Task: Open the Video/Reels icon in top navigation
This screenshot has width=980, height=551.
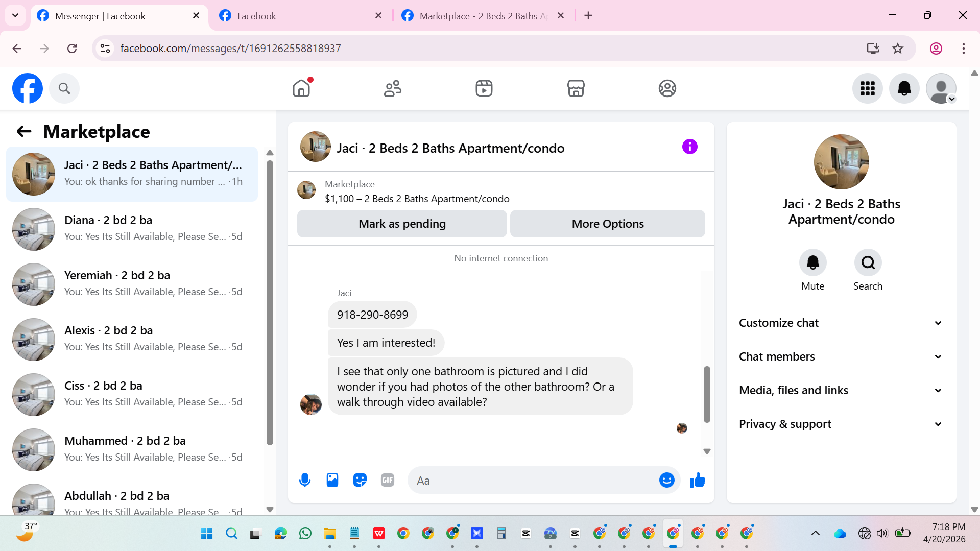Action: tap(484, 88)
